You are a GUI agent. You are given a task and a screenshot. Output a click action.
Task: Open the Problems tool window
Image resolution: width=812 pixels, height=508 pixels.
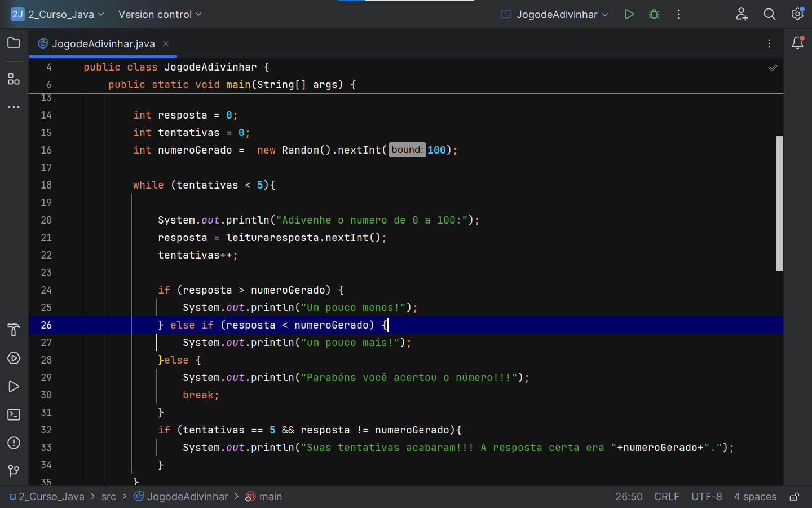pos(14,443)
